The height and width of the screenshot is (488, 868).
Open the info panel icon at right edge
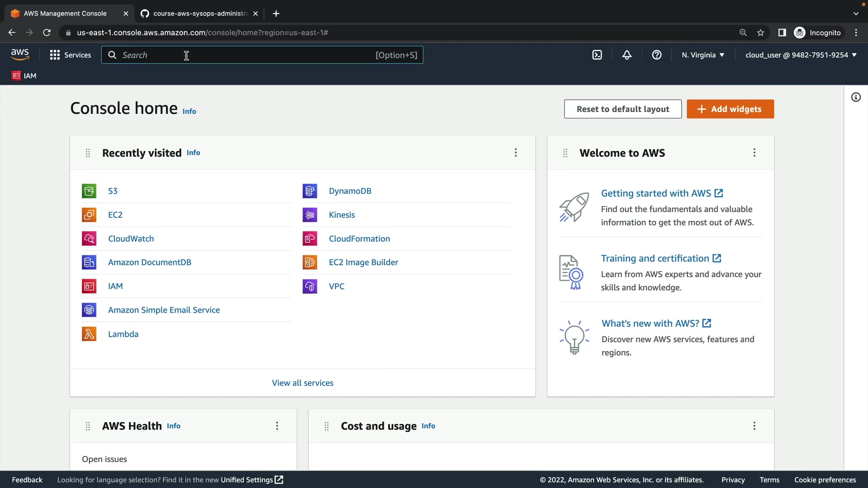coord(856,97)
